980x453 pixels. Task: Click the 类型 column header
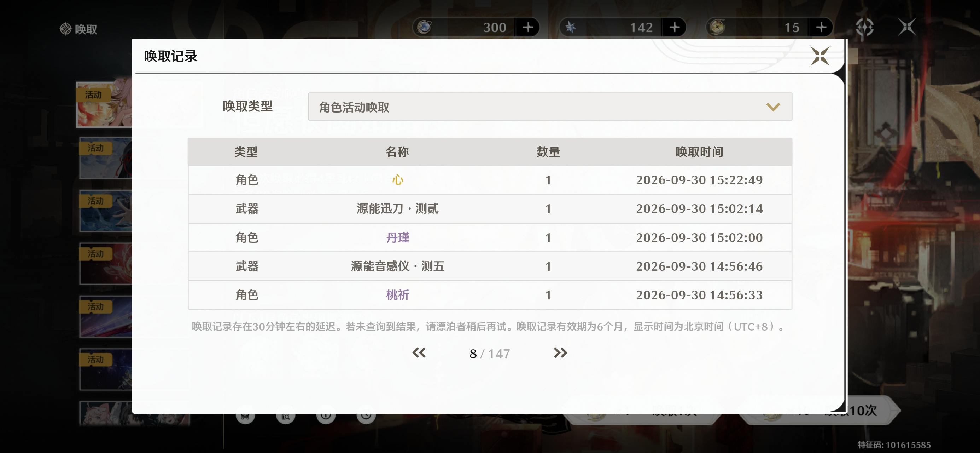(246, 152)
